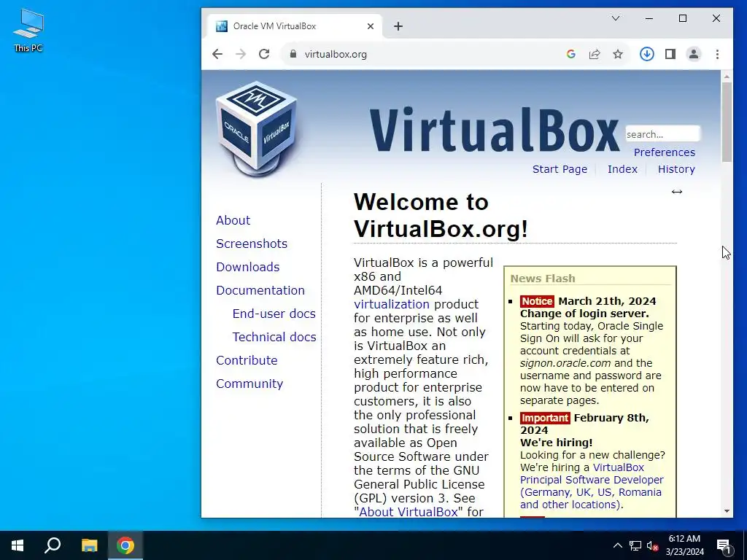This screenshot has width=747, height=560.
Task: Select the Oracle VM VirtualBox tab
Action: [294, 26]
